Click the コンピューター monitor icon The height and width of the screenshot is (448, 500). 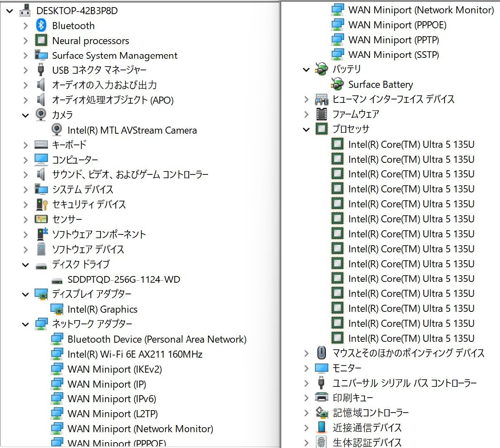tap(41, 159)
